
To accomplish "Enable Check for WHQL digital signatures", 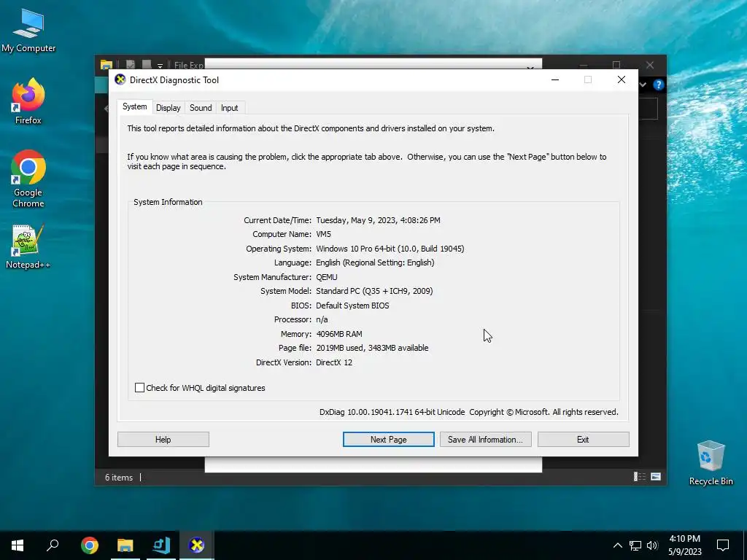I will 139,388.
